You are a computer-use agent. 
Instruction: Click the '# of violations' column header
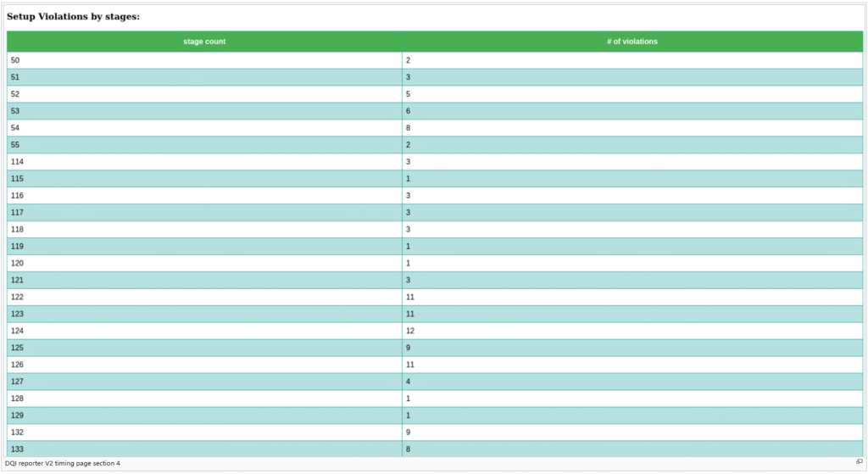(632, 42)
